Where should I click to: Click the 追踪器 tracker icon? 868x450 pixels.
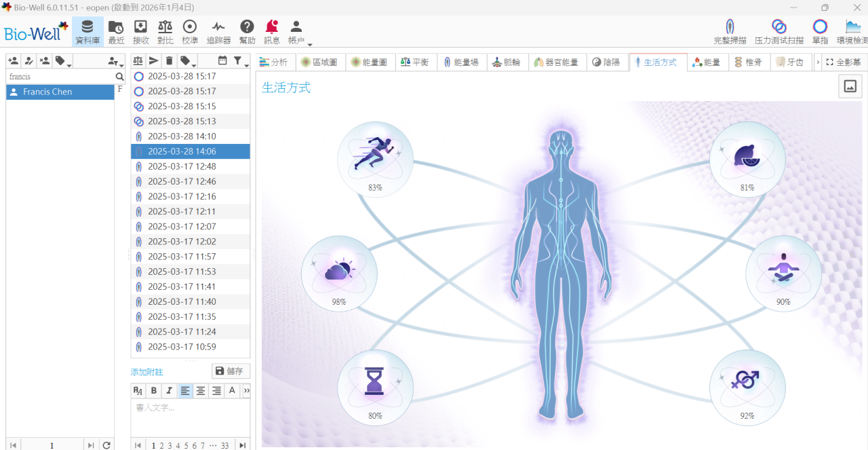(218, 32)
